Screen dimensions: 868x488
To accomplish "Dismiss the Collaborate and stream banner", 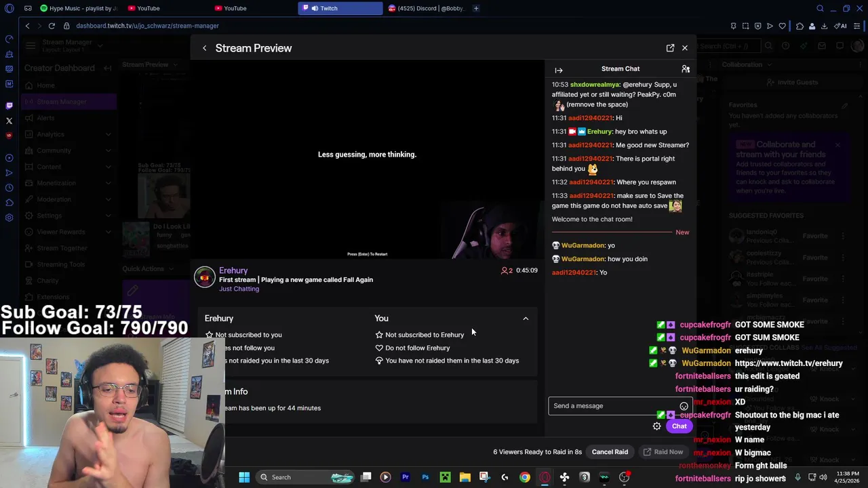I will point(837,145).
